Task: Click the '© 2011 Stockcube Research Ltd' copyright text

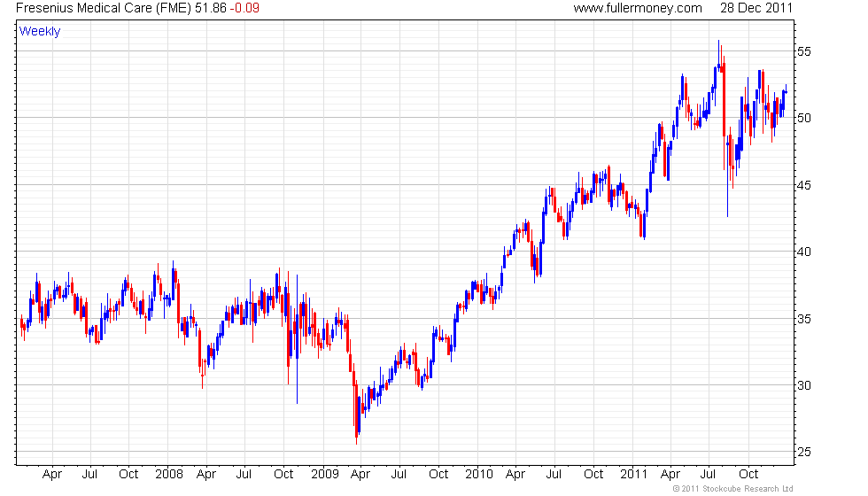Action: 733,489
